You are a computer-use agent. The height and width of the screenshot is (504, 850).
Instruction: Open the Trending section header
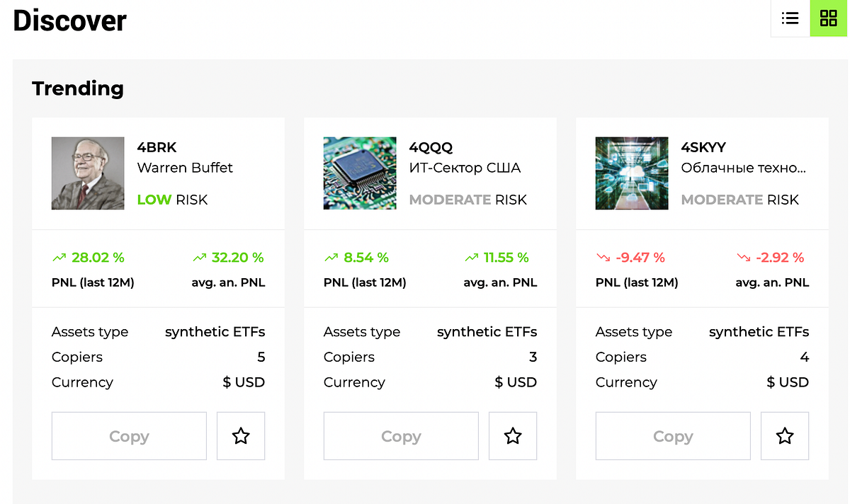77,88
